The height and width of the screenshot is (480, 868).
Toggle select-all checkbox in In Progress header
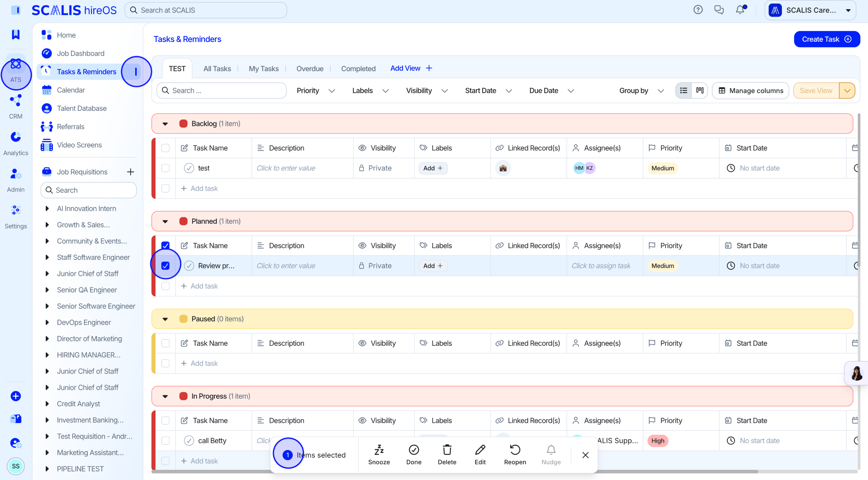[165, 420]
